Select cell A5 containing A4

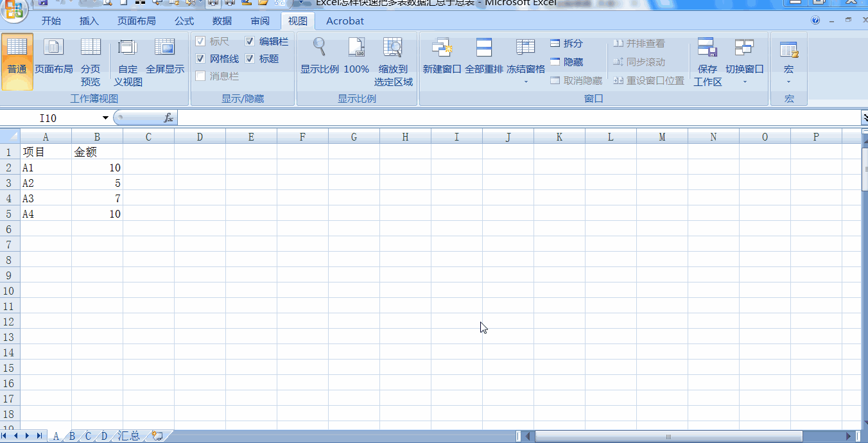[x=46, y=214]
